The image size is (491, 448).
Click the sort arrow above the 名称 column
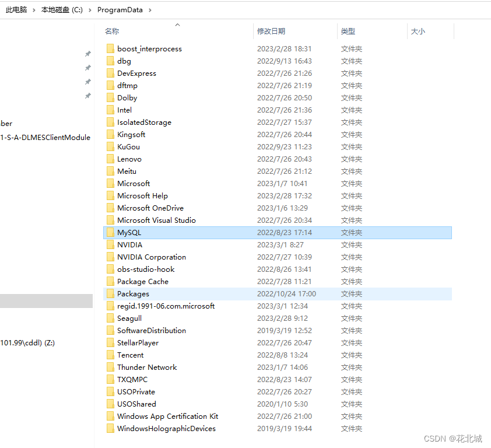point(177,24)
